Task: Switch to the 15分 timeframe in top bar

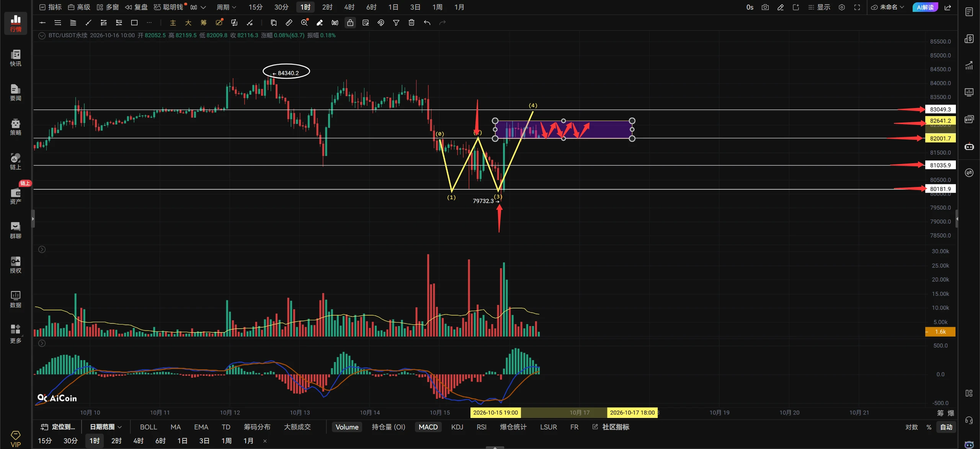Action: tap(256, 7)
